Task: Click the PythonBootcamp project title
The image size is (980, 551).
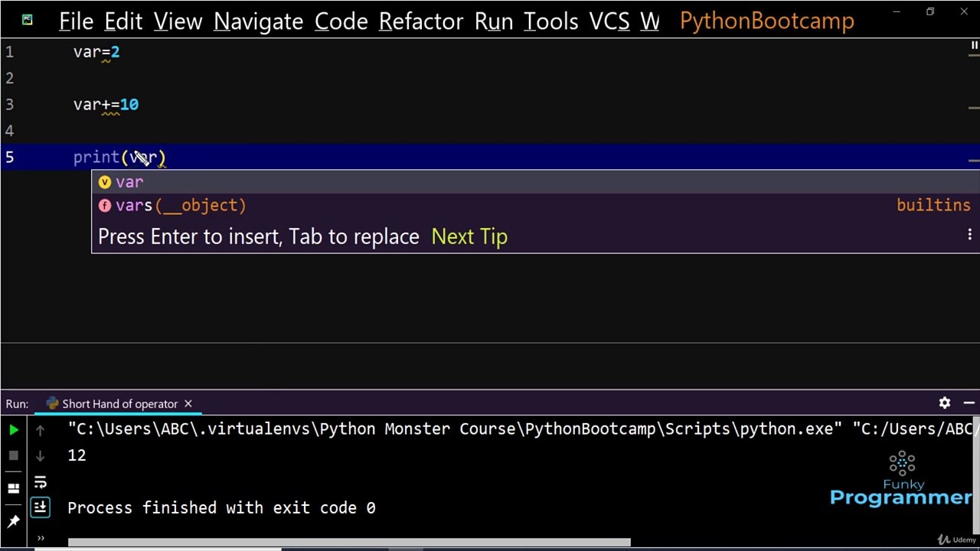Action: 766,21
